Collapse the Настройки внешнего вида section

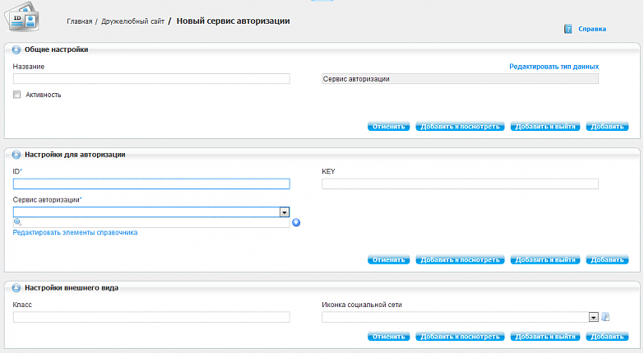click(x=16, y=288)
